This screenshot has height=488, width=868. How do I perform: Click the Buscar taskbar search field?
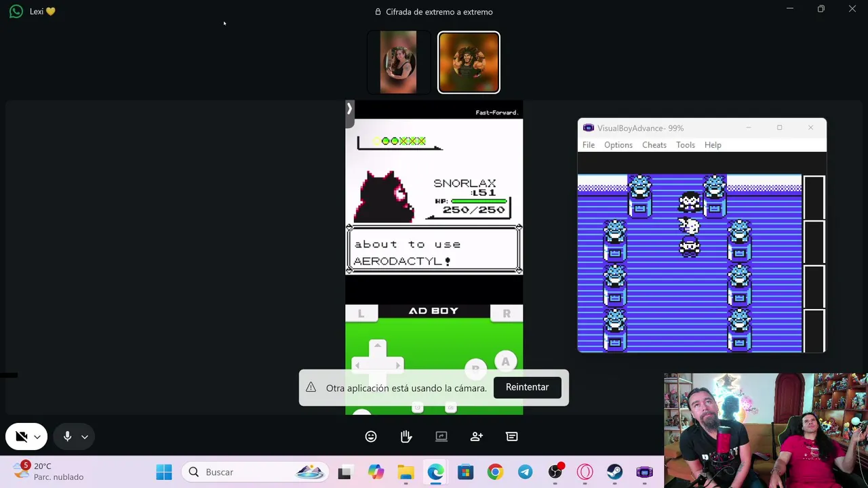point(256,472)
